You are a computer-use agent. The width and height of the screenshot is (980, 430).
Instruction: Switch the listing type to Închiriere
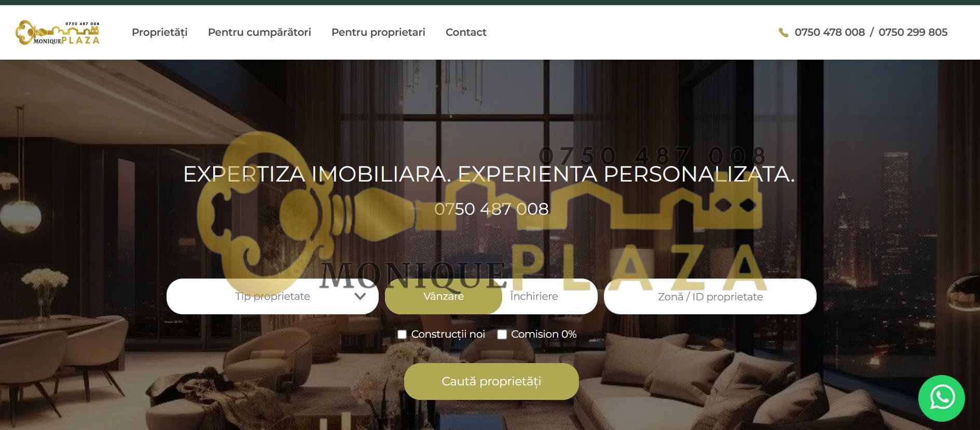pos(534,296)
